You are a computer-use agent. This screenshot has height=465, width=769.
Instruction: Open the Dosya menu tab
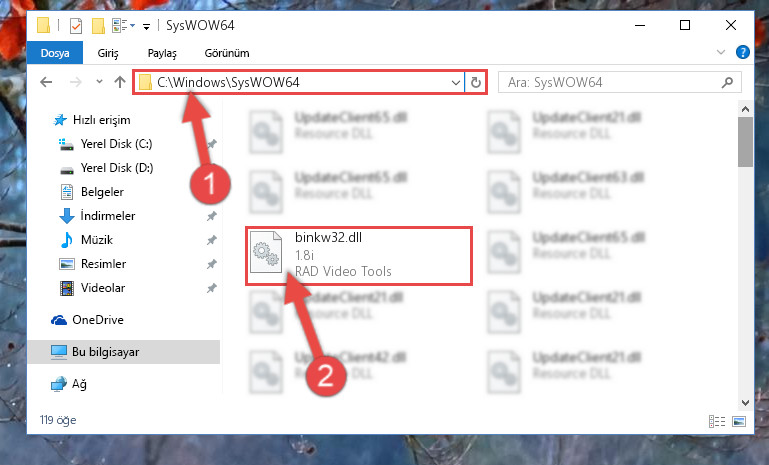coord(55,53)
